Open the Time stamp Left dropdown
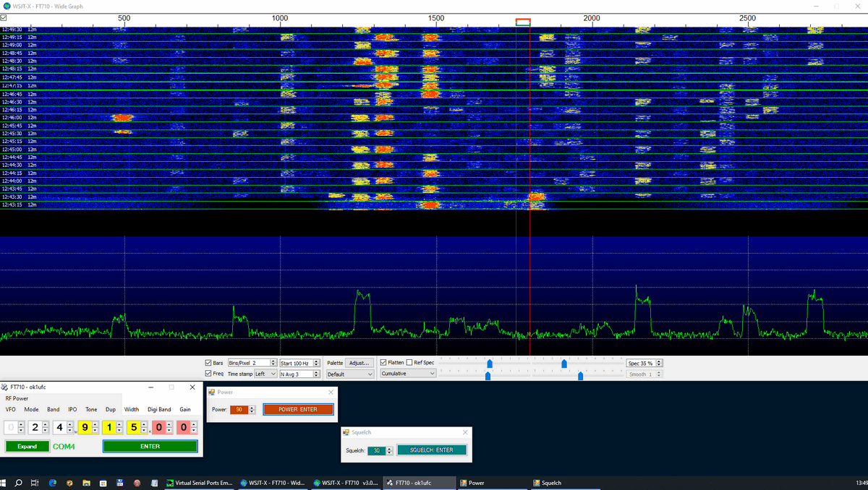The width and height of the screenshot is (868, 490). 265,374
